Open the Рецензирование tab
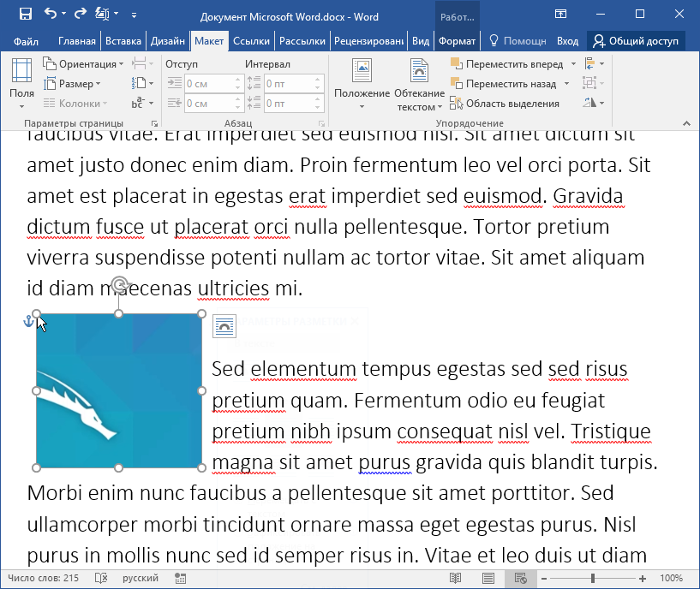 point(368,41)
